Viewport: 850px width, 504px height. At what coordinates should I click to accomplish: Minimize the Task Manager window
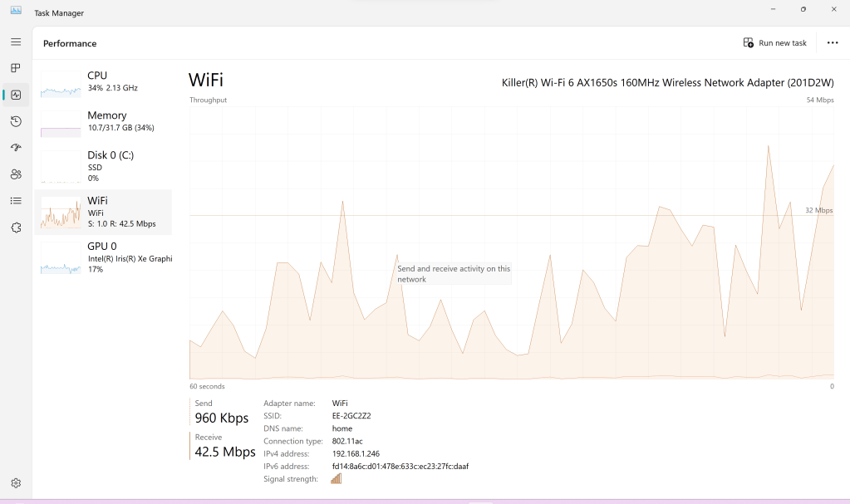click(773, 9)
